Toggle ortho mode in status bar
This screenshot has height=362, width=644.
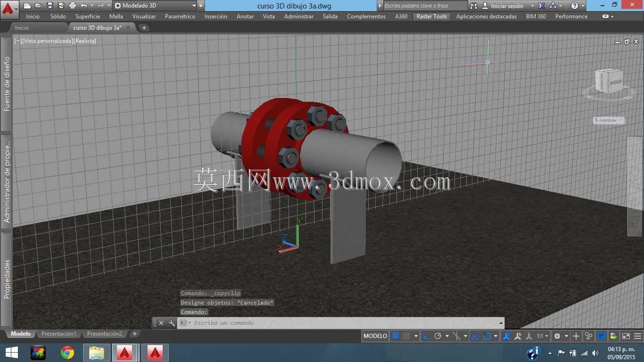(x=427, y=336)
